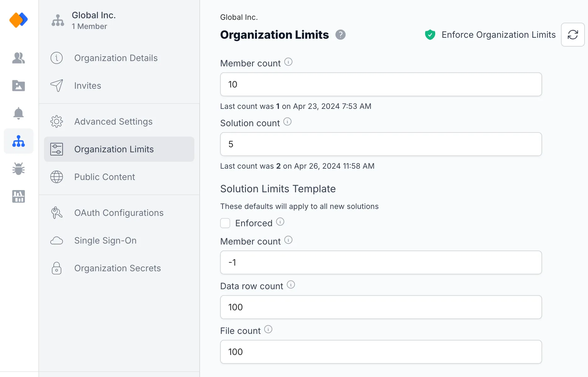Screen dimensions: 588x377
Task: Click the info icon beside Data row count
Action: click(291, 285)
